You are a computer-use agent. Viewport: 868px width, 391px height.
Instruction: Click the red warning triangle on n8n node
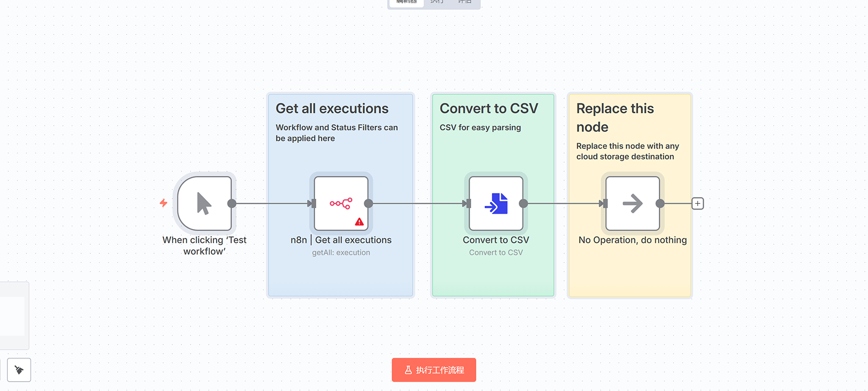pyautogui.click(x=359, y=222)
